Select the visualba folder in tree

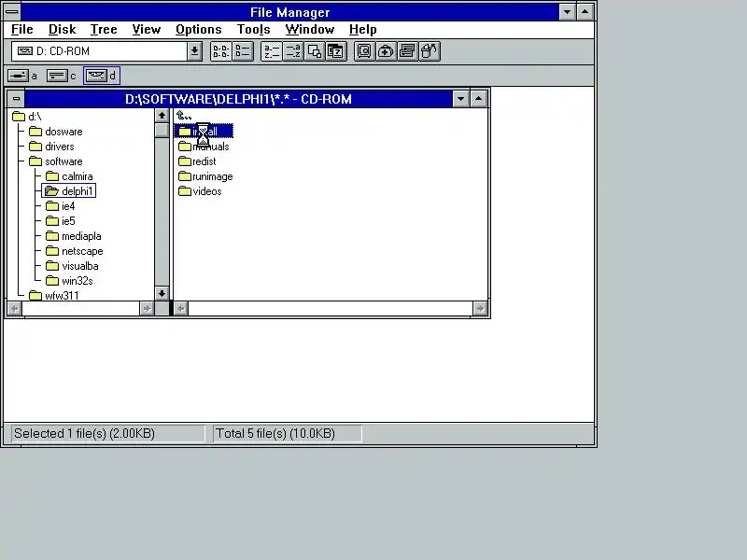(x=72, y=266)
